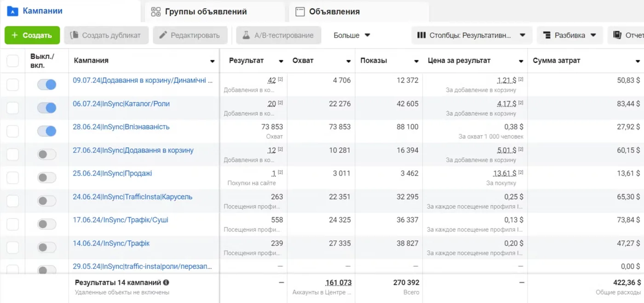Expand the Сумма затрат column dropdown arrow

pyautogui.click(x=638, y=61)
